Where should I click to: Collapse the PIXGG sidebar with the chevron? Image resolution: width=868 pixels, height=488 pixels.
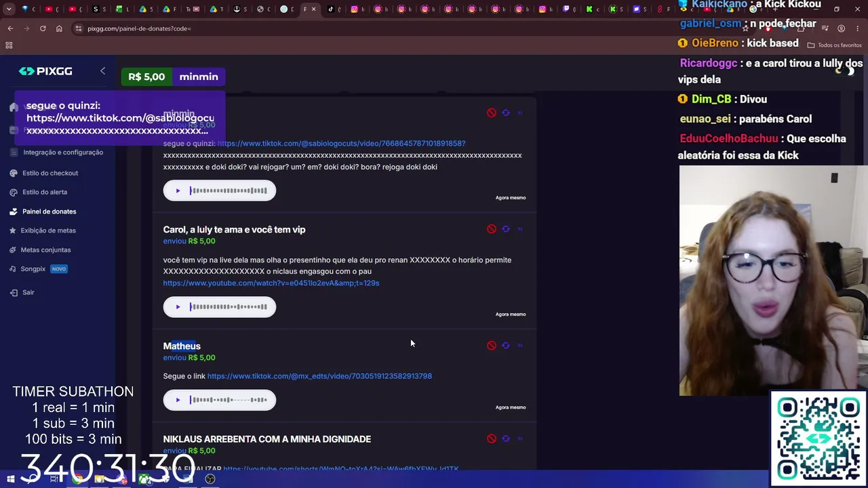(102, 70)
